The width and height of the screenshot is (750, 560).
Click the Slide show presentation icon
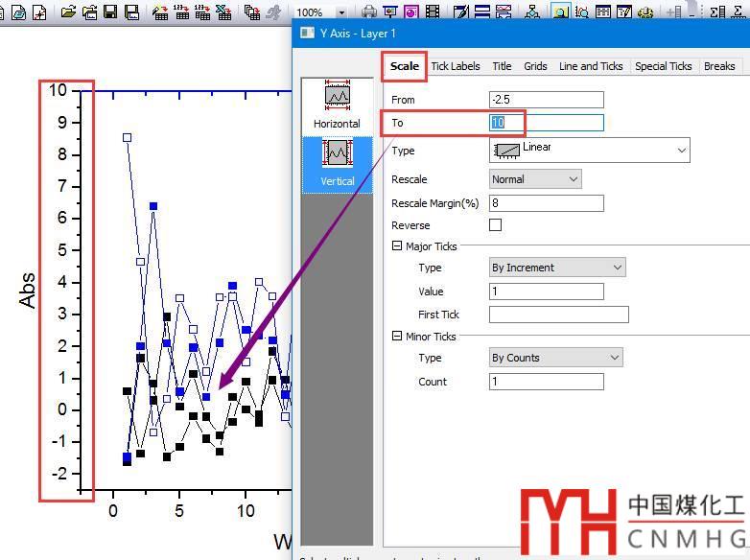pyautogui.click(x=389, y=12)
